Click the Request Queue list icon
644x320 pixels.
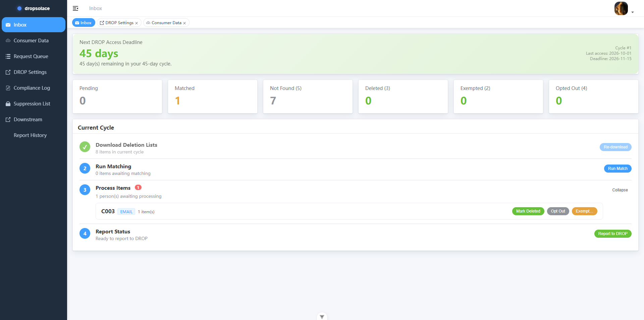pyautogui.click(x=8, y=56)
